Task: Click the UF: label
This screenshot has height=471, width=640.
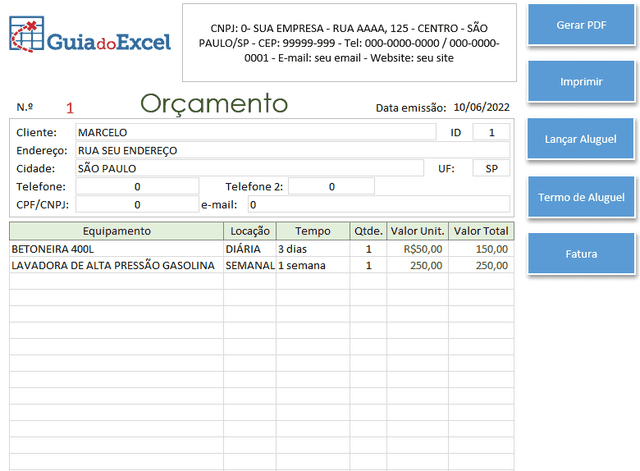Action: pos(446,168)
